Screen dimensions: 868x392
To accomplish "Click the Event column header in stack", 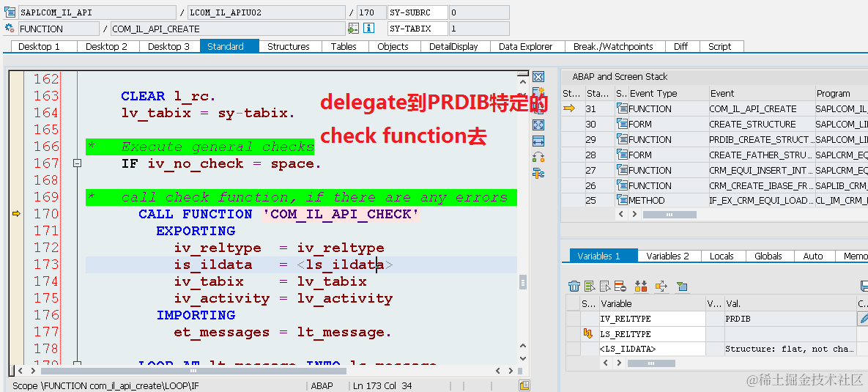I will [x=762, y=93].
